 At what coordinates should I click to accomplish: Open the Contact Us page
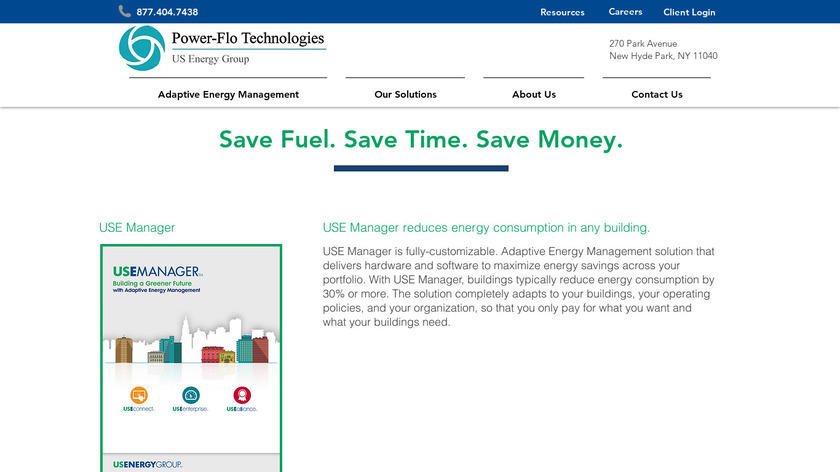657,94
